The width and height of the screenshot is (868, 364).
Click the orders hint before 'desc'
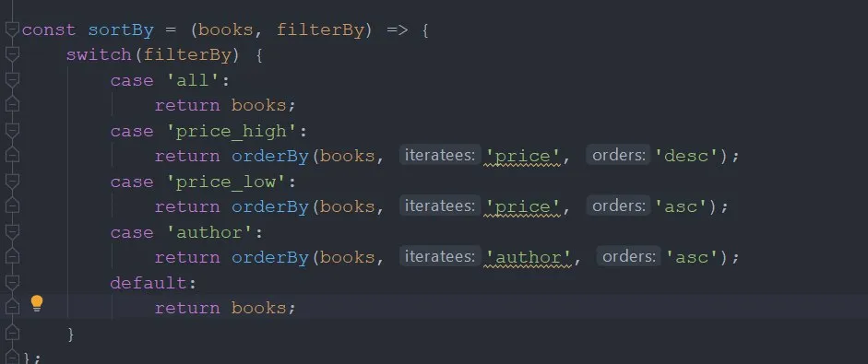(x=618, y=156)
